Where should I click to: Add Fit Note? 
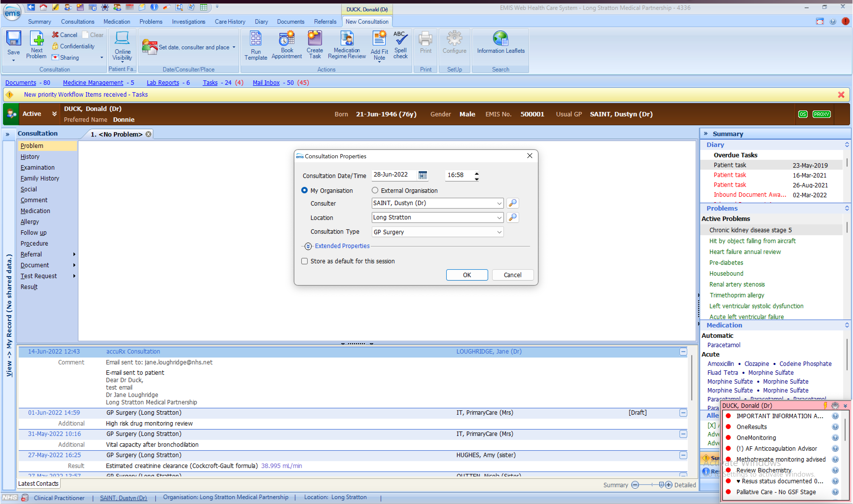click(379, 47)
